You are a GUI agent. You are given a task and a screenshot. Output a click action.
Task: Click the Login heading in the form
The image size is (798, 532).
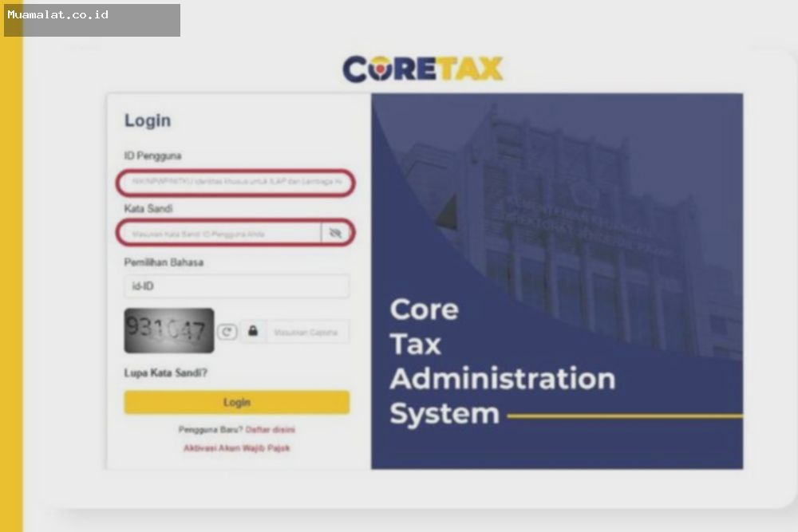148,120
